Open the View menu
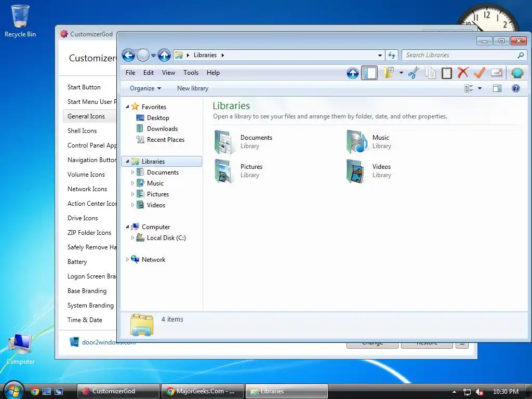This screenshot has width=532, height=399. click(168, 73)
